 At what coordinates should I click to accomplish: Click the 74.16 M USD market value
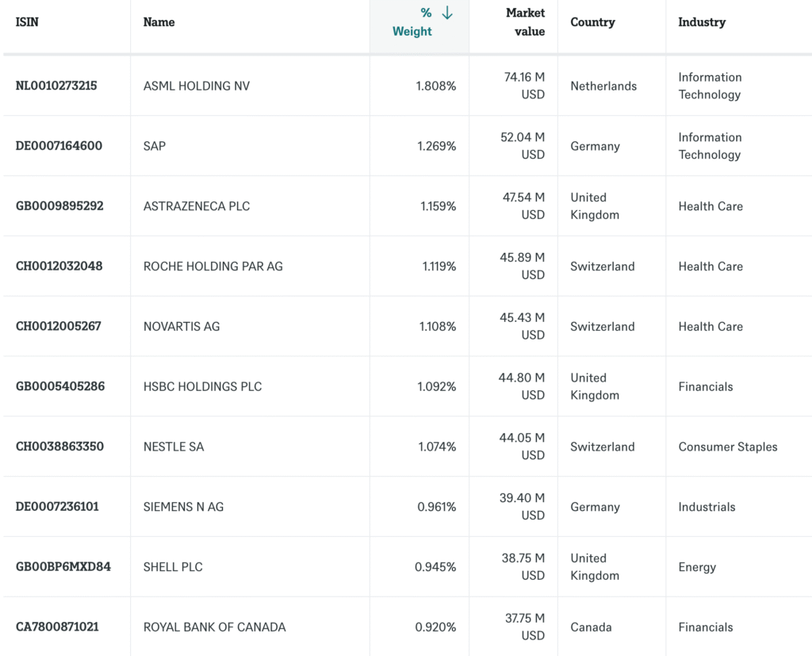[x=524, y=86]
